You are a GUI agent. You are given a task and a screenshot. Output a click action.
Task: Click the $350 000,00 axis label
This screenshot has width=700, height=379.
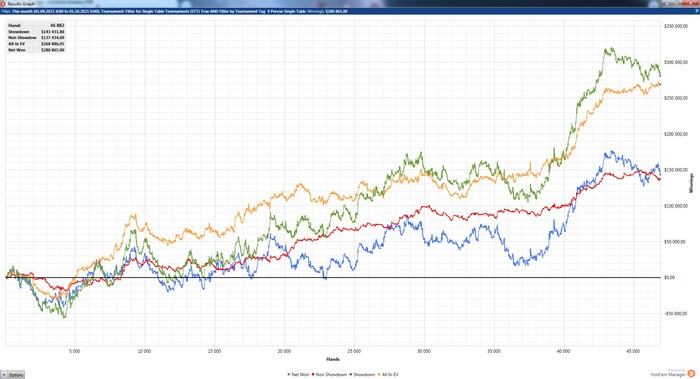675,26
